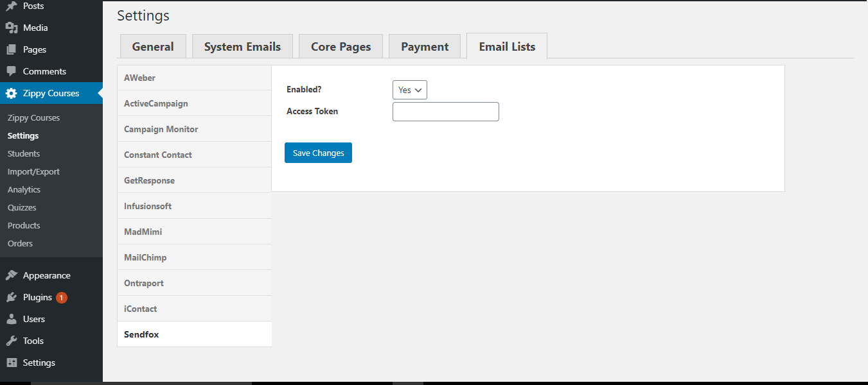The image size is (868, 385).
Task: Click the Users person icon
Action: tap(12, 319)
